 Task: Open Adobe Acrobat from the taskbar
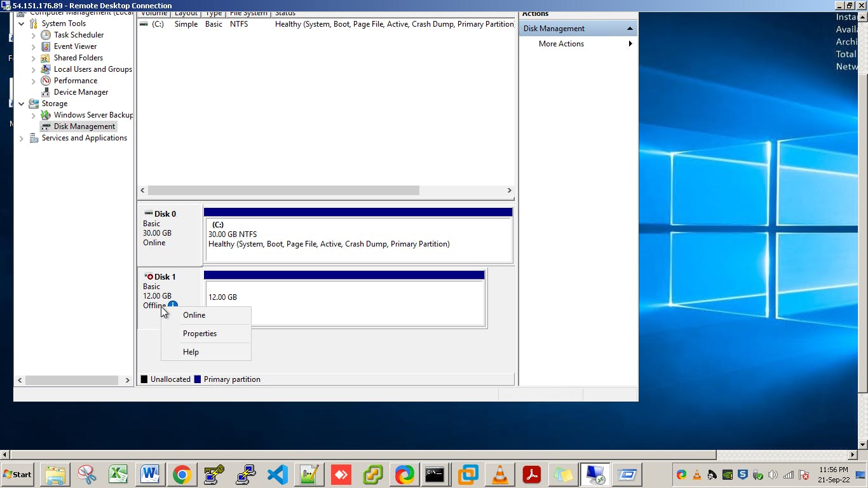point(532,475)
